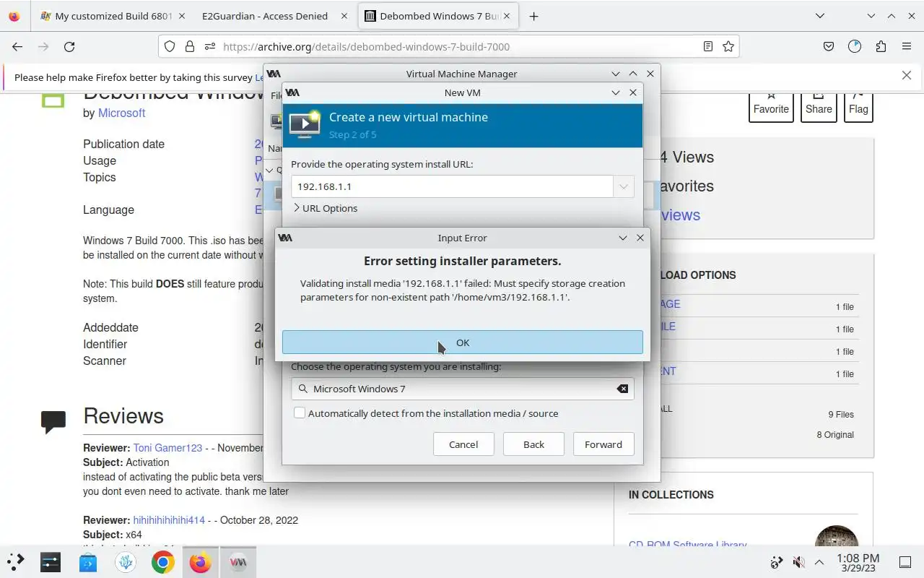
Task: Reload the archive.org page
Action: click(69, 46)
